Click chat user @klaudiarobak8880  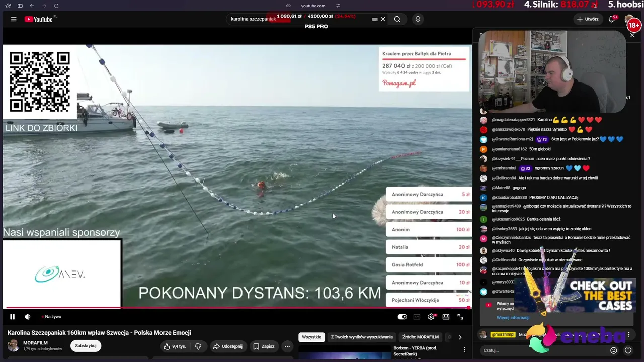[509, 198]
